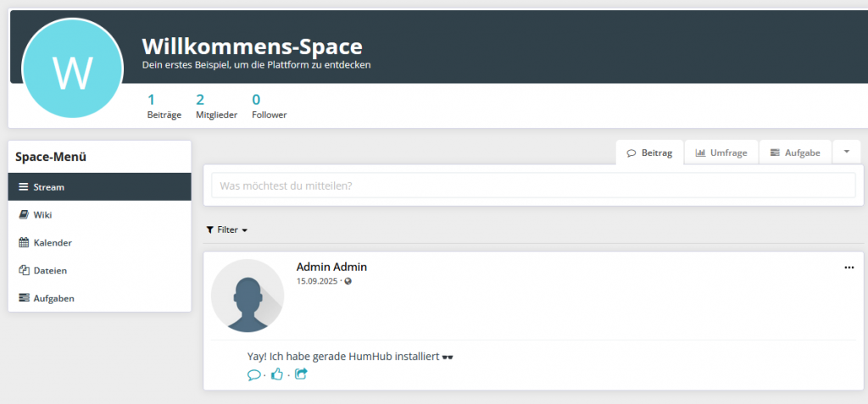Image resolution: width=868 pixels, height=404 pixels.
Task: Like the HumHub installed post
Action: (277, 374)
